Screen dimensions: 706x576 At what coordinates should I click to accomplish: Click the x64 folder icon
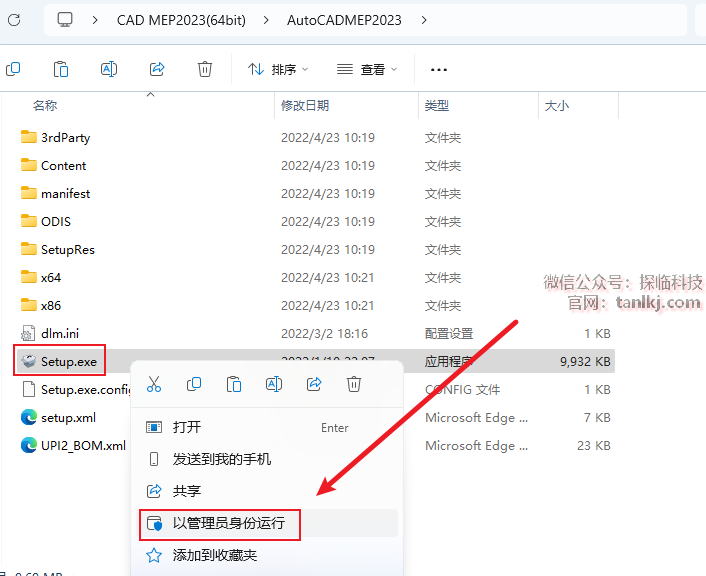click(x=29, y=277)
